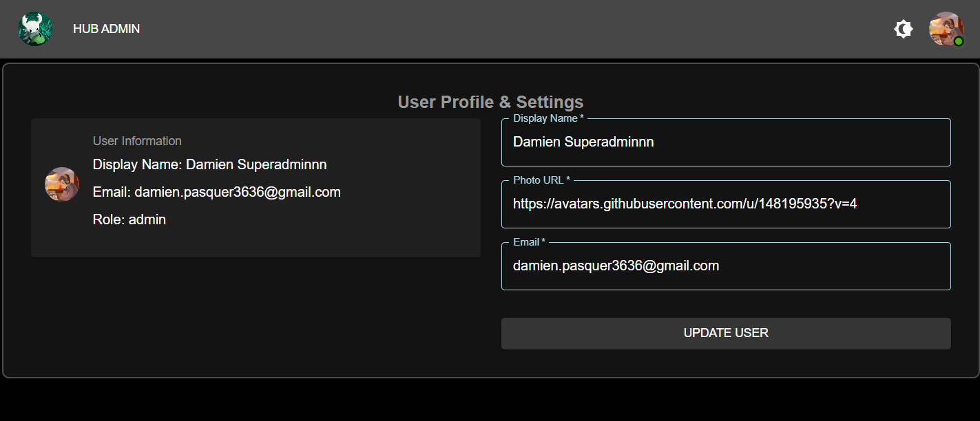Click the Photo URL field's floating label
This screenshot has width=980, height=421.
pyautogui.click(x=541, y=180)
